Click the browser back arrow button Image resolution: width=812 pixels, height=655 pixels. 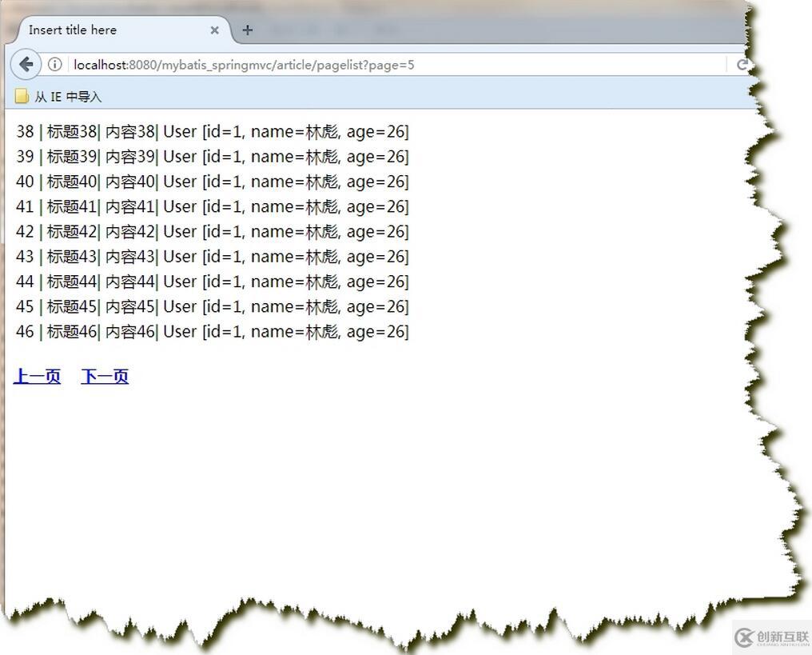click(x=26, y=64)
